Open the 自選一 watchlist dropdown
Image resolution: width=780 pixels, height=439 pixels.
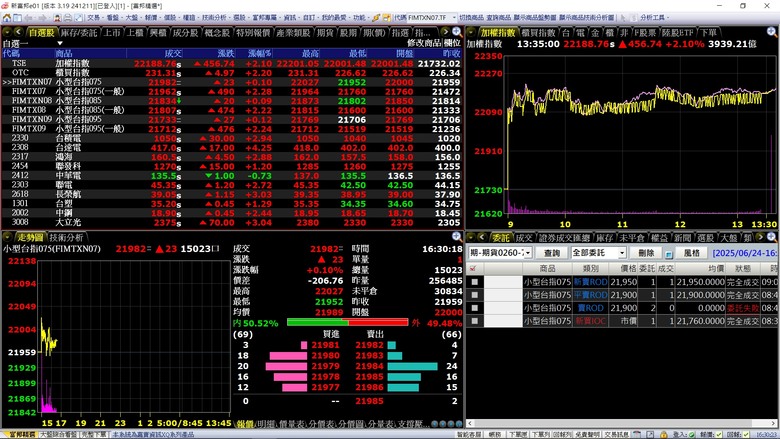pyautogui.click(x=59, y=43)
